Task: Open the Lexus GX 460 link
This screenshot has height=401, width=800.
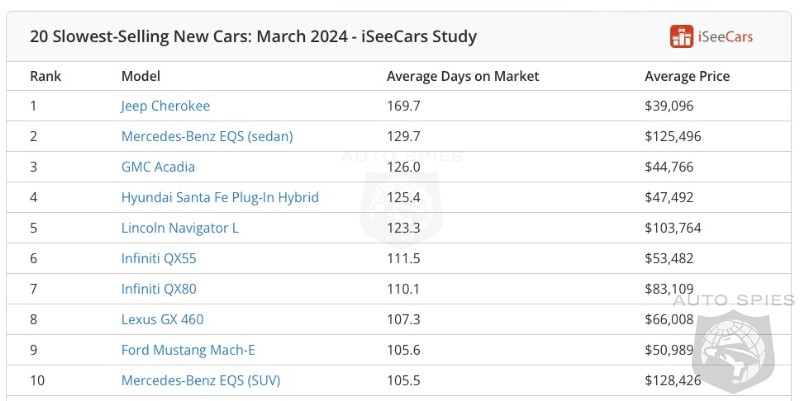Action: (x=162, y=319)
